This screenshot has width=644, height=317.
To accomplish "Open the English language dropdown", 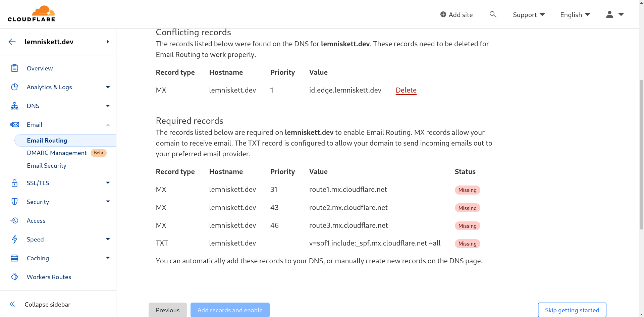I will 575,15.
